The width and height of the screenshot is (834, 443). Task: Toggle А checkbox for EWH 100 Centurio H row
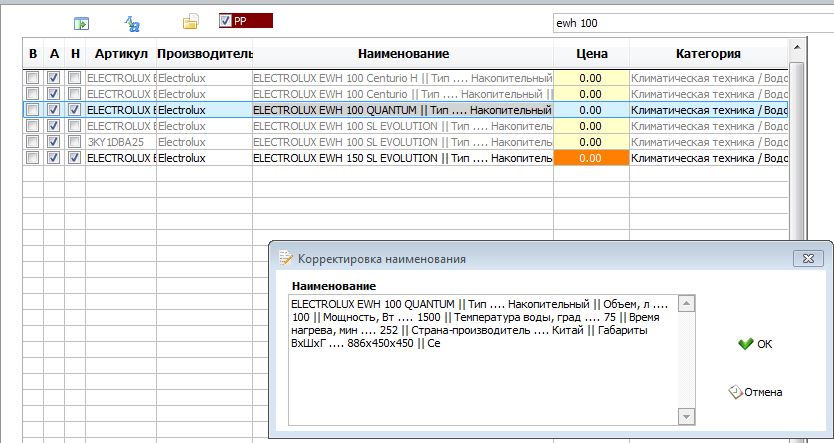pos(54,78)
